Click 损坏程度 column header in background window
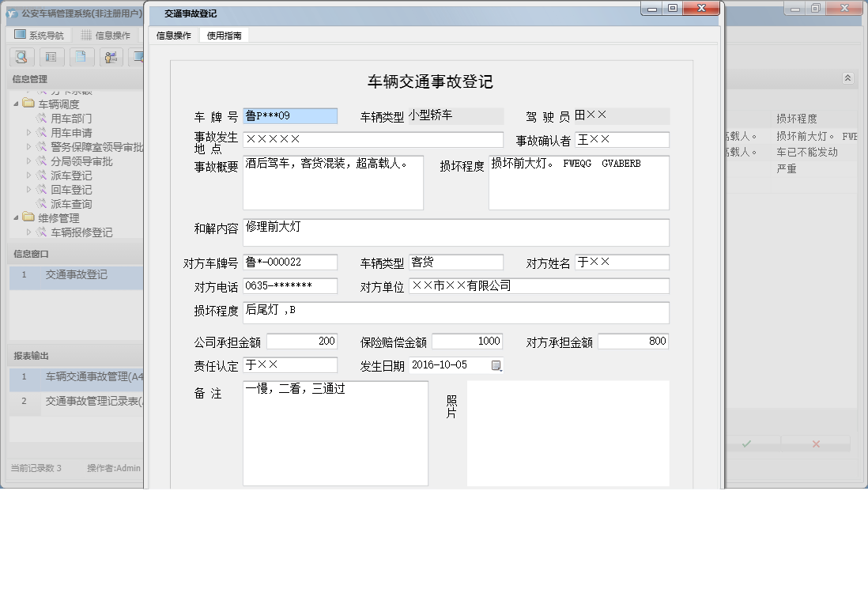This screenshot has width=868, height=589. 797,119
